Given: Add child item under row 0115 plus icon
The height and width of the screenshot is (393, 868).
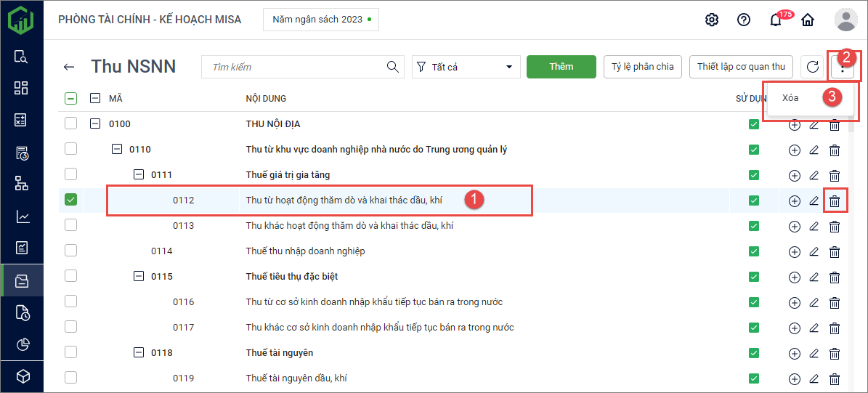Looking at the screenshot, I should 794,277.
